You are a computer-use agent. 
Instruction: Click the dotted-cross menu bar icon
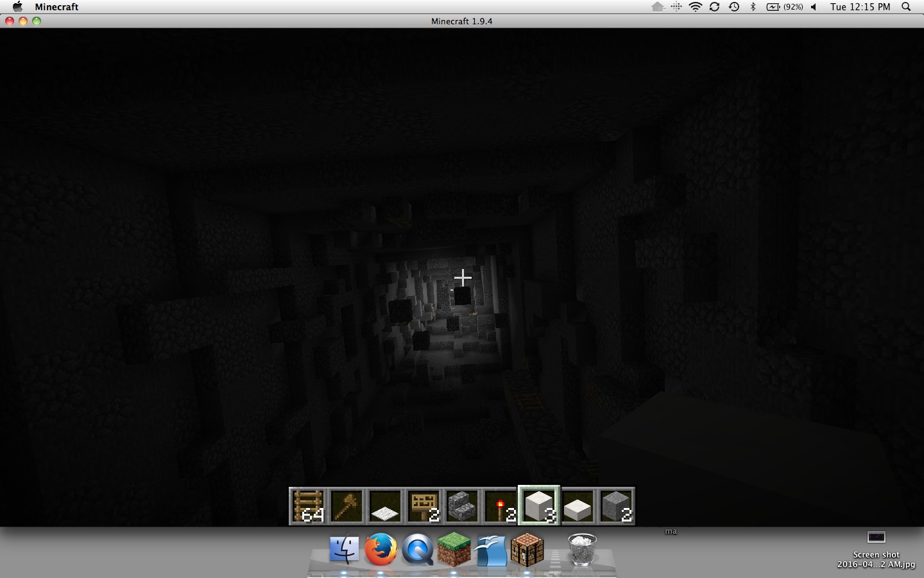coord(676,6)
